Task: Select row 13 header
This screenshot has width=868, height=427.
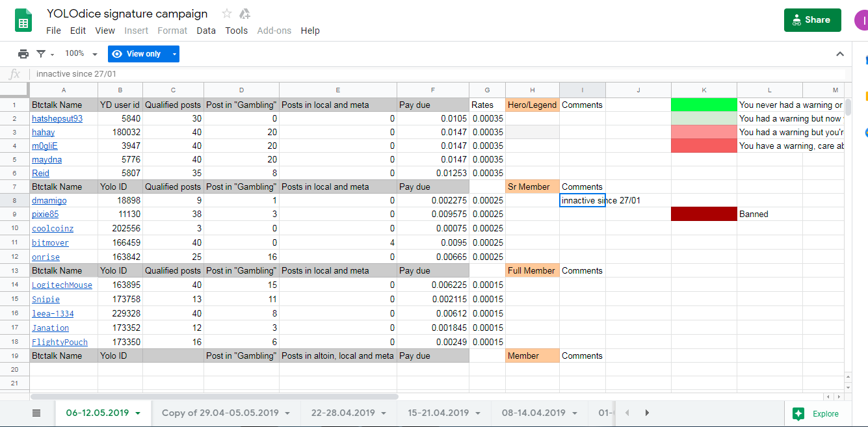Action: [x=14, y=271]
